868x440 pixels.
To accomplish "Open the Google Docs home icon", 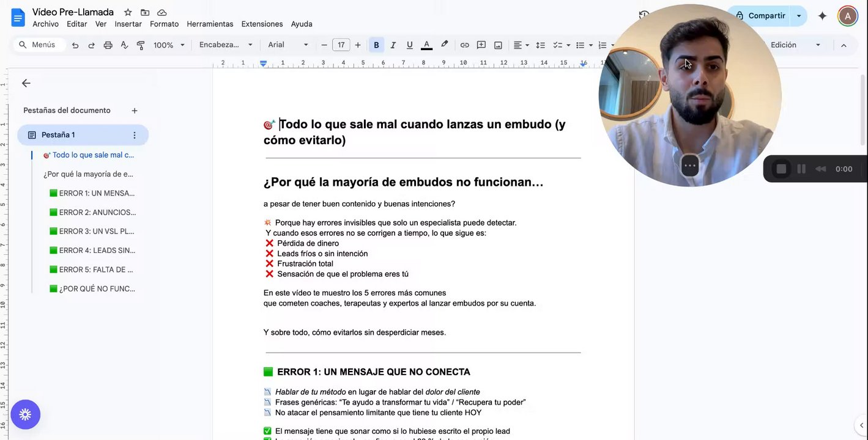I will tap(18, 17).
